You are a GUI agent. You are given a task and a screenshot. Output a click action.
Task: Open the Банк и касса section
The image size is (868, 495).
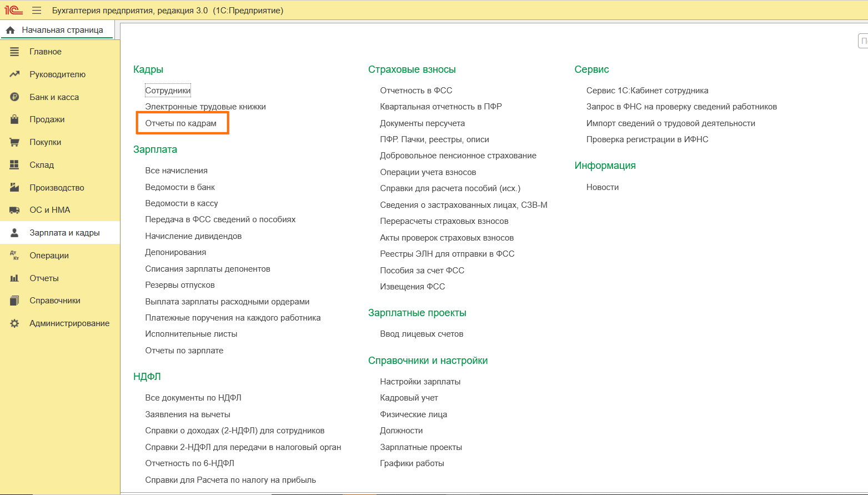[x=54, y=97]
